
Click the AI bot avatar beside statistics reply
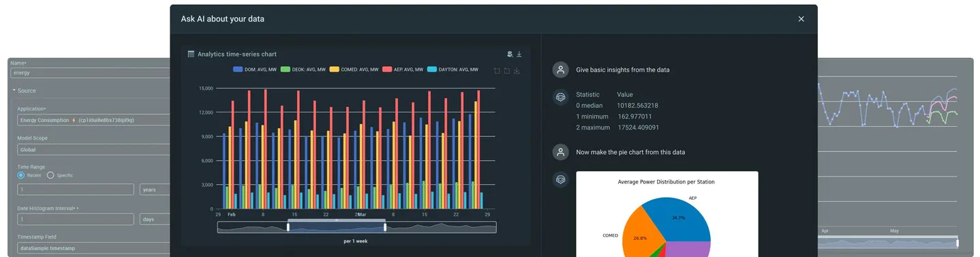click(x=560, y=97)
